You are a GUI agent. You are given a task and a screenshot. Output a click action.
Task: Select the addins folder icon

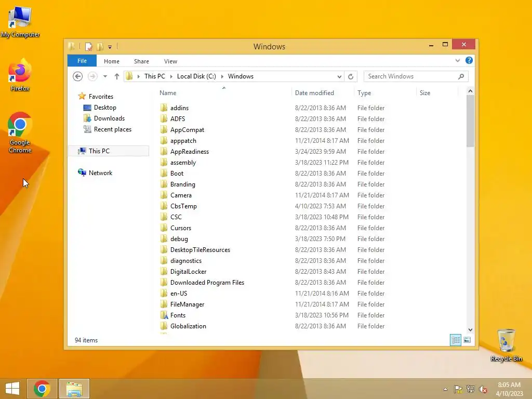(164, 108)
